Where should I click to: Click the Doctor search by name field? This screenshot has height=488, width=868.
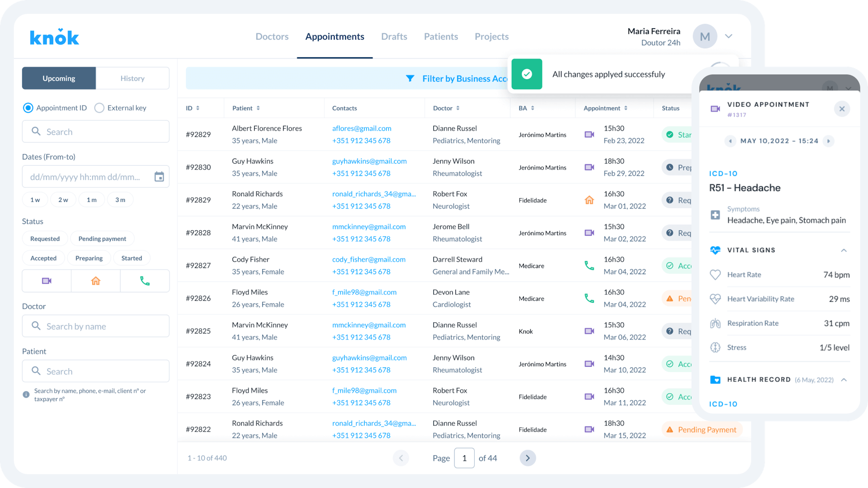[96, 326]
